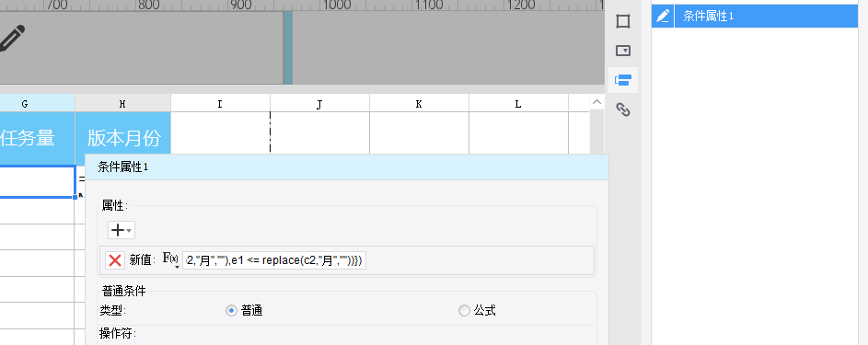Screen dimensions: 868x345
Task: Select the 条件属性1 row in list
Action: pos(755,16)
